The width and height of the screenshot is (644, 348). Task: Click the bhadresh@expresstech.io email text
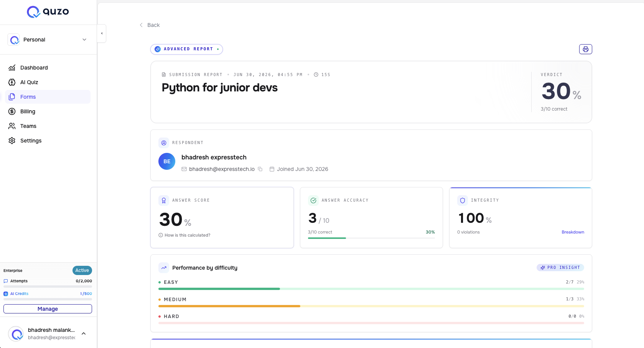click(222, 169)
